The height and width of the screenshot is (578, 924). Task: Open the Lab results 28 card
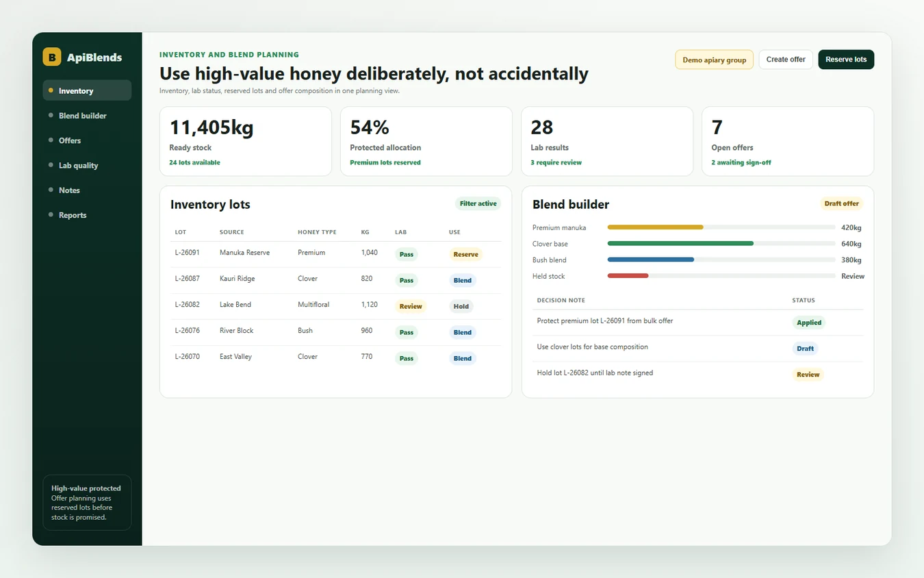(x=607, y=141)
